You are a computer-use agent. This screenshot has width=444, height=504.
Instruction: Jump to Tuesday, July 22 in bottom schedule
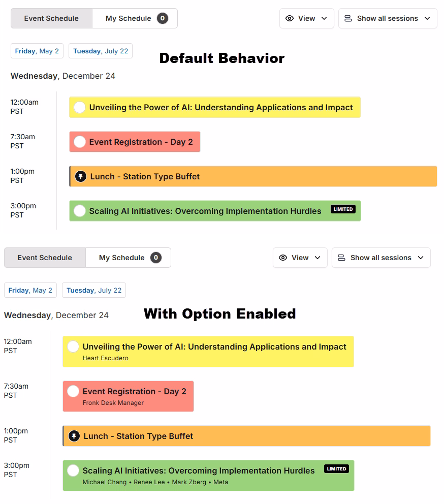94,290
